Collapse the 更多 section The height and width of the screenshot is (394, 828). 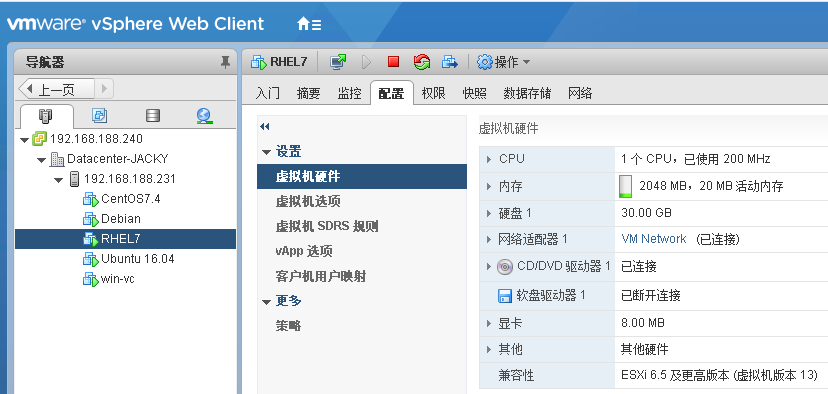click(266, 302)
